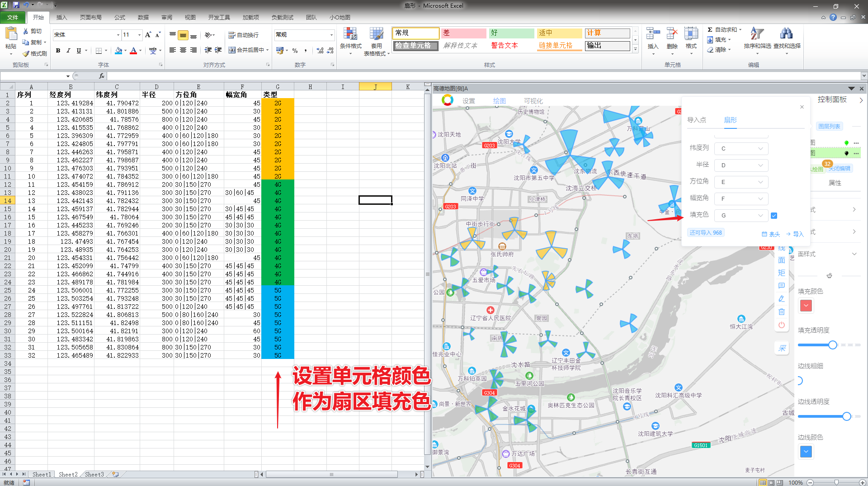Click the Conditional Formatting (条件格式) icon
The height and width of the screenshot is (486, 868).
[350, 34]
